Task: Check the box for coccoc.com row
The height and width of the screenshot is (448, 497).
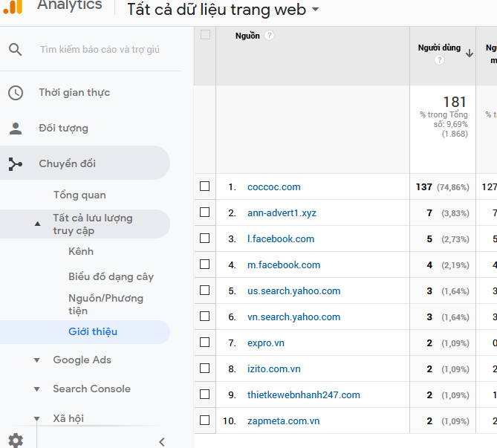Action: coord(205,187)
